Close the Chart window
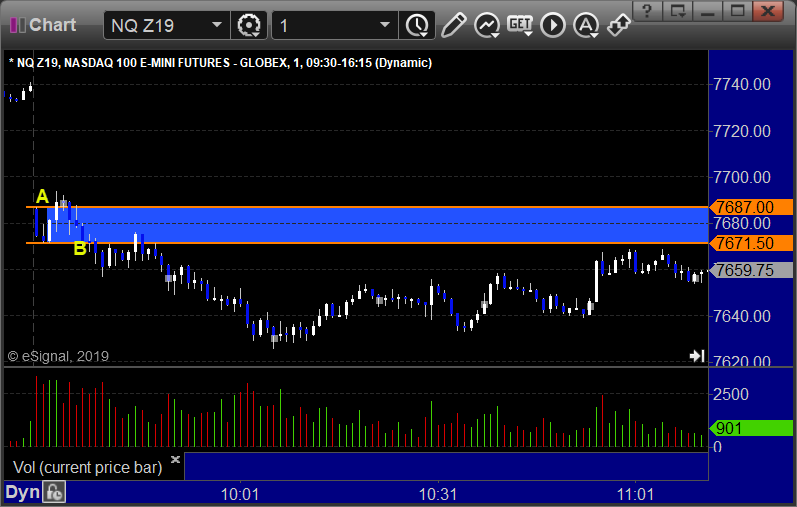Screen dimensions: 797x507 (768, 10)
